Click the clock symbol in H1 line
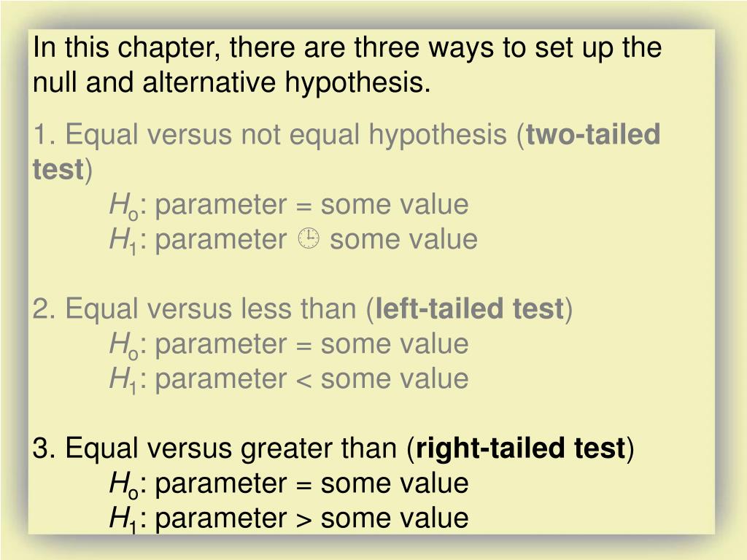747x560 pixels. point(309,238)
